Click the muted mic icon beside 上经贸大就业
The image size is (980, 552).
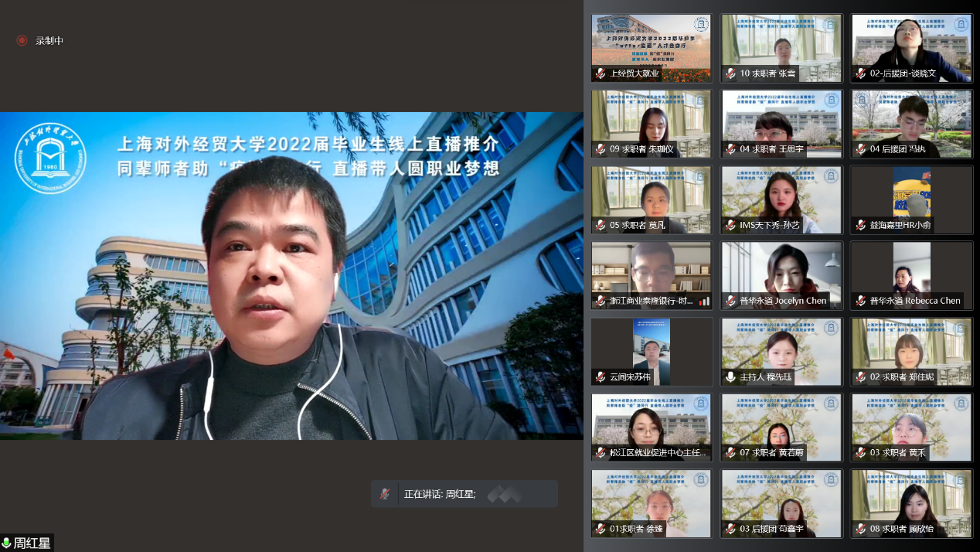click(x=601, y=73)
